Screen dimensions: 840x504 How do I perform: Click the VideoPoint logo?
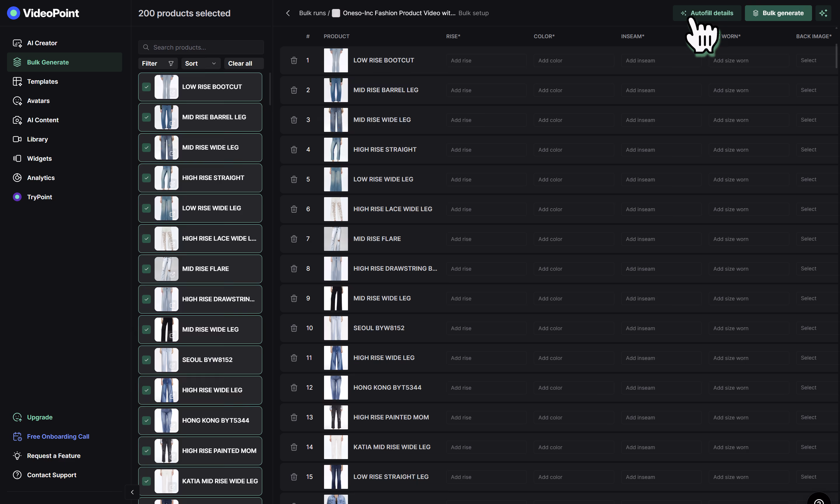tap(43, 13)
